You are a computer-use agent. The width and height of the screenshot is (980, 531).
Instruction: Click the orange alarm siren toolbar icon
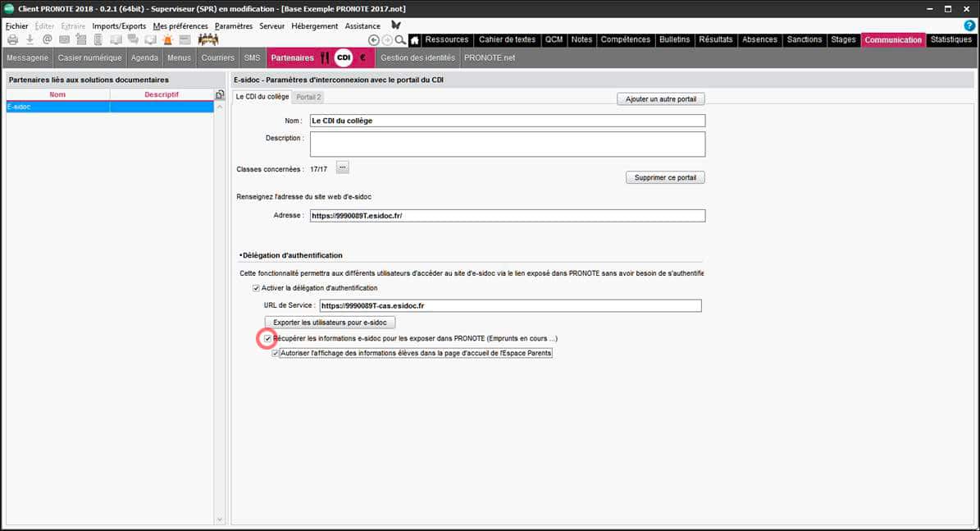[168, 39]
